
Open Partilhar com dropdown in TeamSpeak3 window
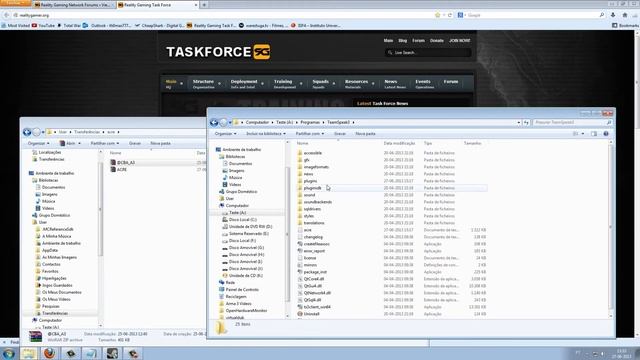tap(309, 134)
